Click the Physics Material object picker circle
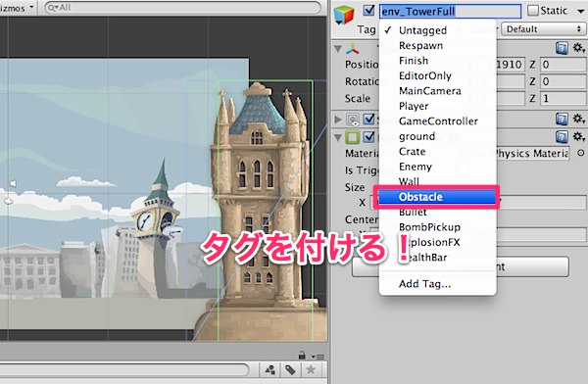588x384 pixels. (580, 153)
